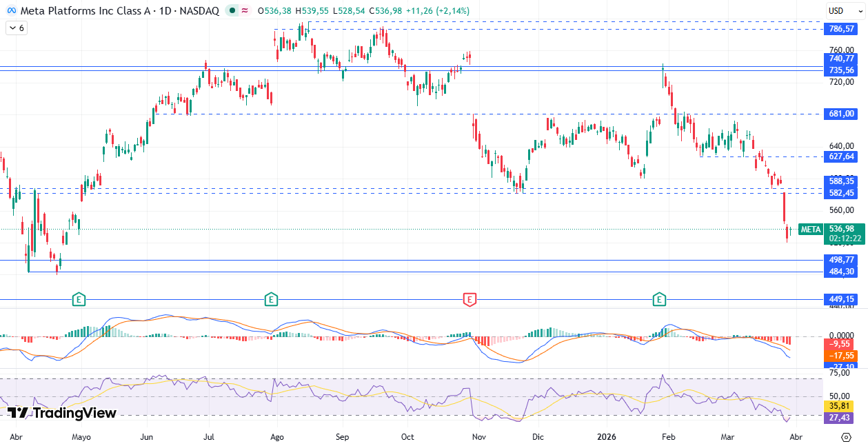Image resolution: width=868 pixels, height=446 pixels.
Task: Select the 449,15 horizontal line label
Action: click(842, 299)
